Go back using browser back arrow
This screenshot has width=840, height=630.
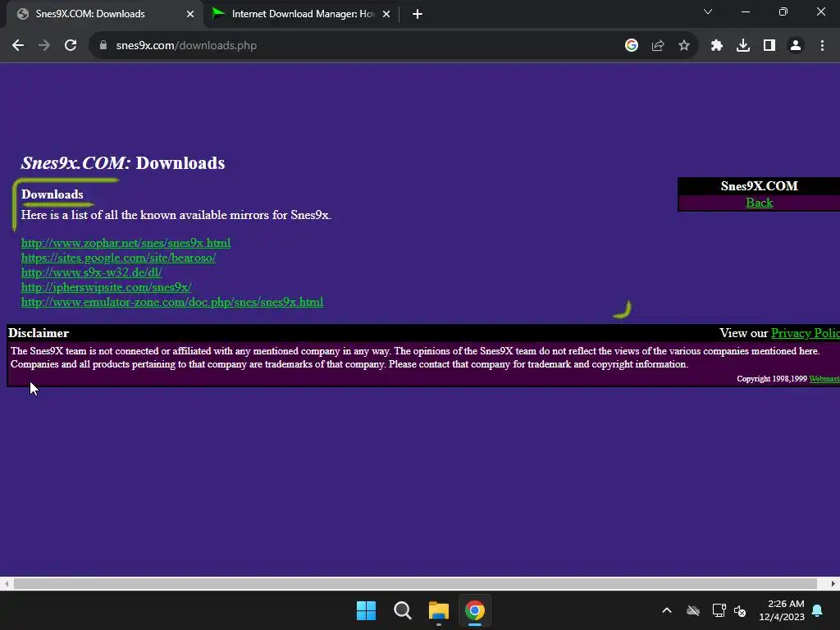point(18,46)
